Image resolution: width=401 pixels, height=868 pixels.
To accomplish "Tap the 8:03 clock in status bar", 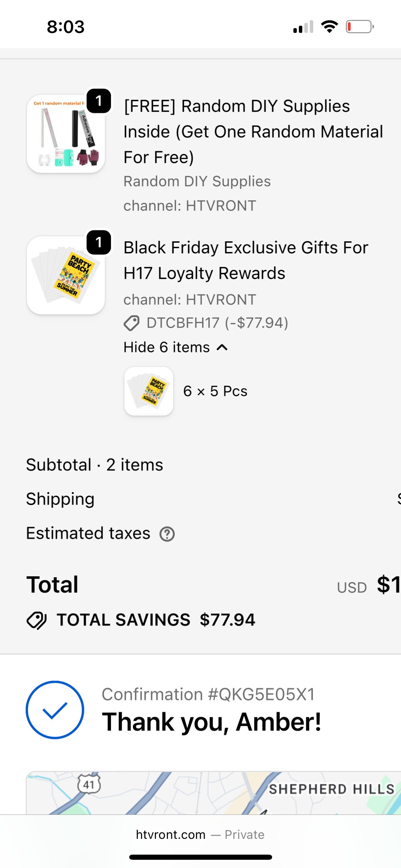I will tap(65, 27).
